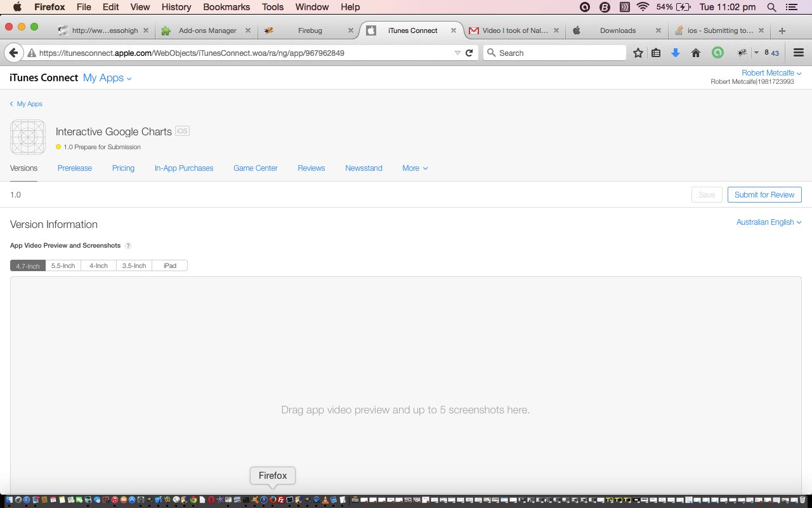
Task: Open the Prerelease section
Action: click(x=75, y=168)
